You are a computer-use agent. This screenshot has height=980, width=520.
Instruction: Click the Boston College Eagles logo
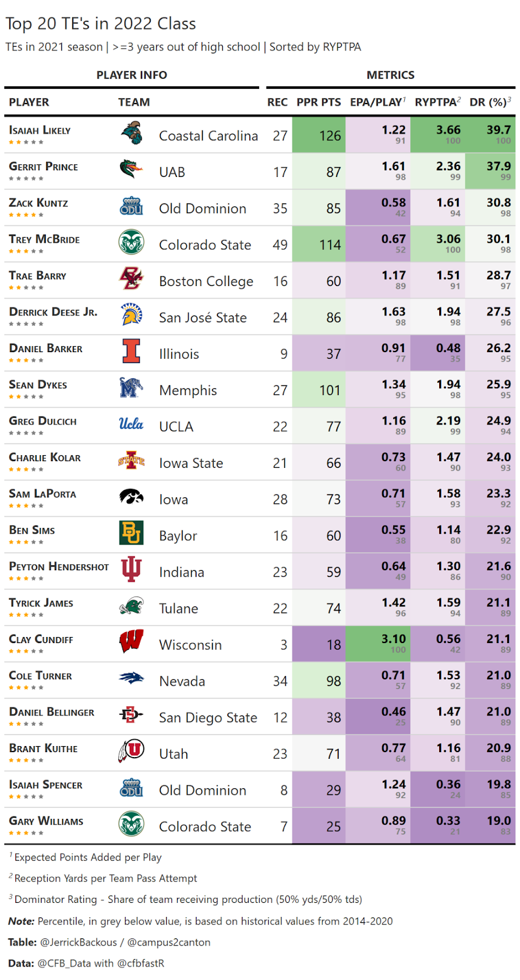[x=131, y=279]
